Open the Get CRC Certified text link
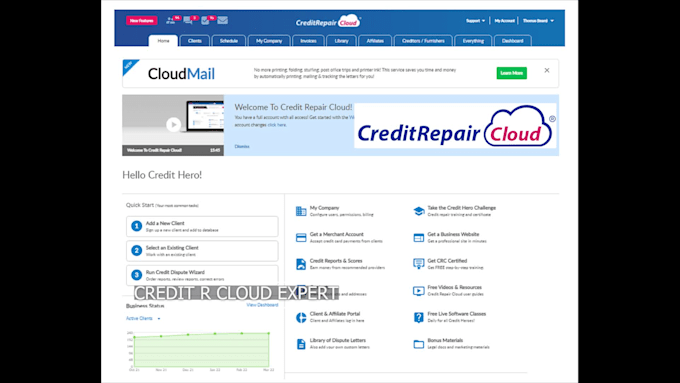The image size is (680, 383). coord(447,261)
